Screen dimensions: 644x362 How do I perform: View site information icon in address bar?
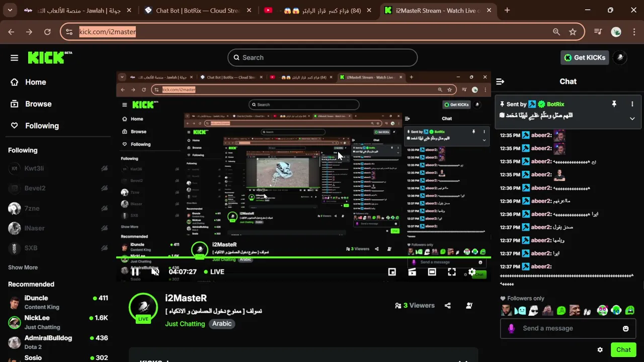point(69,32)
